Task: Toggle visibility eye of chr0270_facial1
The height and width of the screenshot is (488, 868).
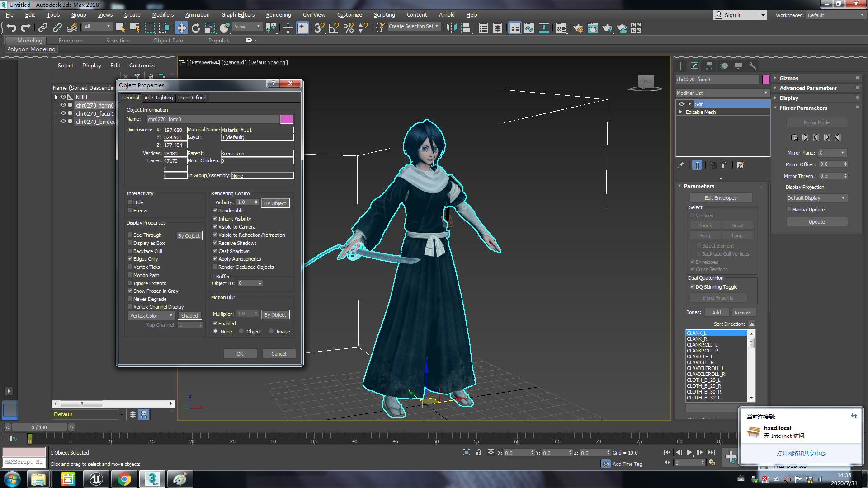Action: point(63,113)
